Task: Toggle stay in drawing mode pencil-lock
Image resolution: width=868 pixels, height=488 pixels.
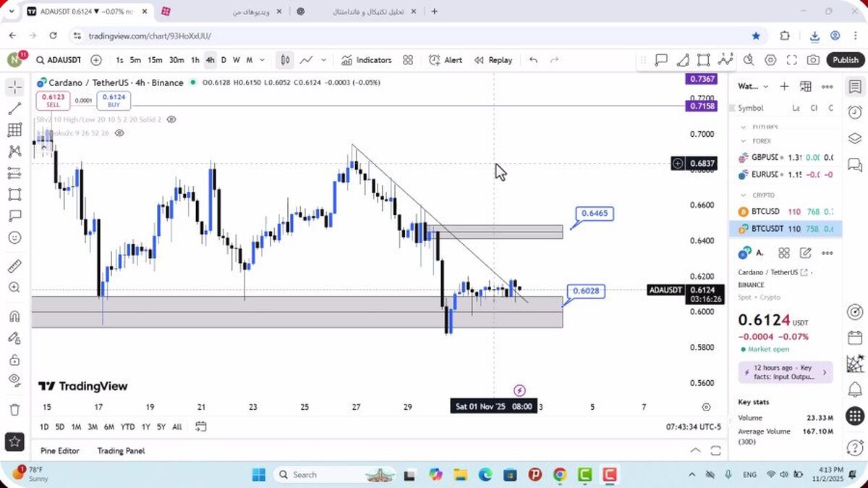Action: (14, 337)
